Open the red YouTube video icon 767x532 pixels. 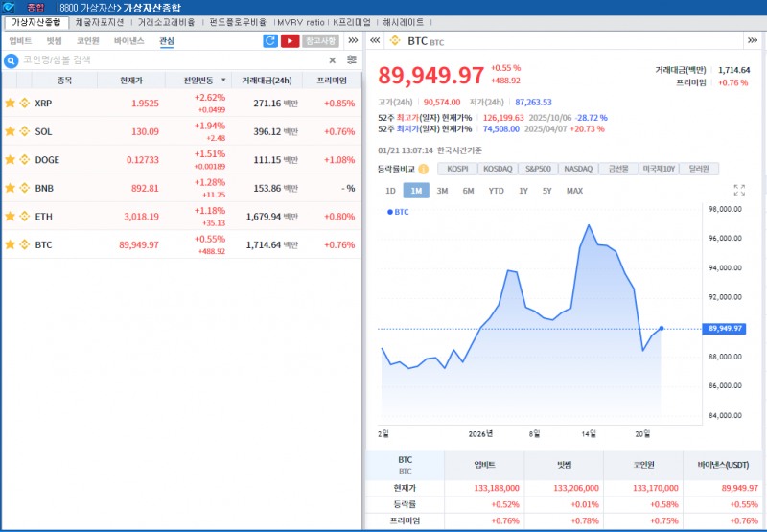tap(290, 41)
